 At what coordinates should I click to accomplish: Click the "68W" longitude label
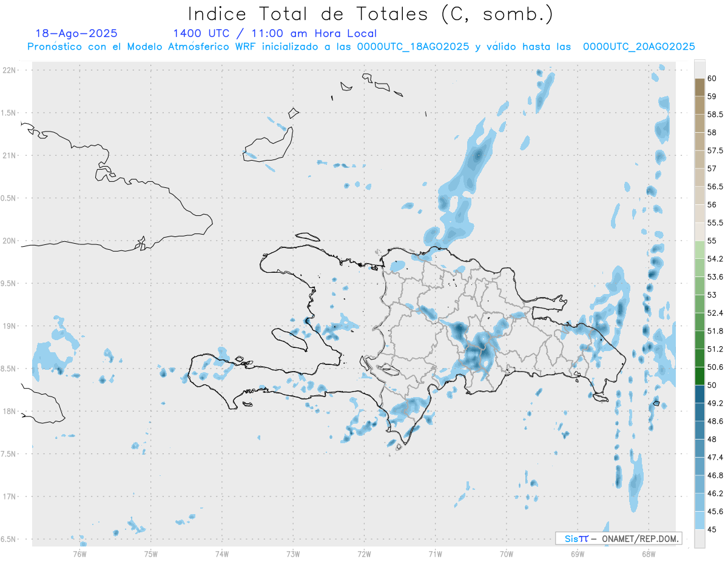click(649, 554)
